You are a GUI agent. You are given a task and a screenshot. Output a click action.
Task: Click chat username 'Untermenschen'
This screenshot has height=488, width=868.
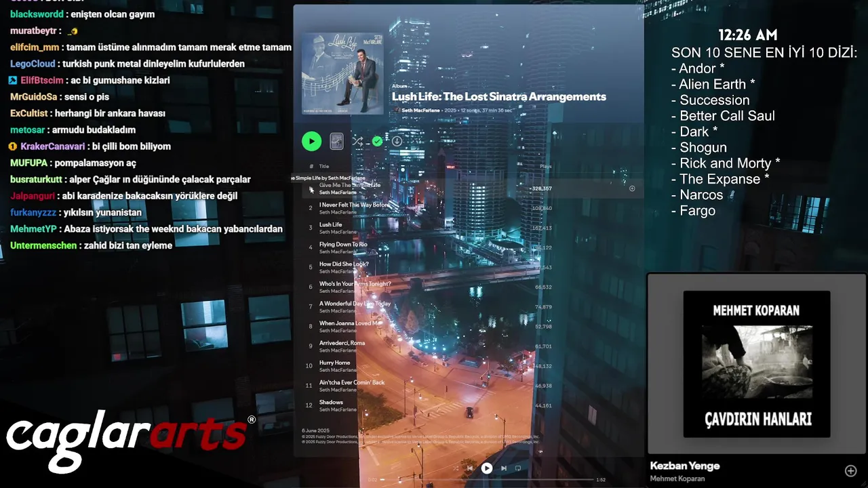pyautogui.click(x=43, y=245)
